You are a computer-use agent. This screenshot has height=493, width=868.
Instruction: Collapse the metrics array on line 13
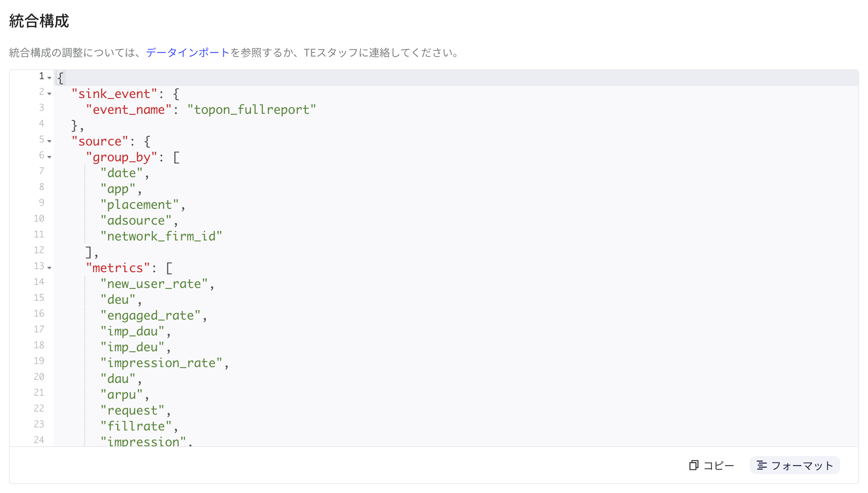(49, 268)
